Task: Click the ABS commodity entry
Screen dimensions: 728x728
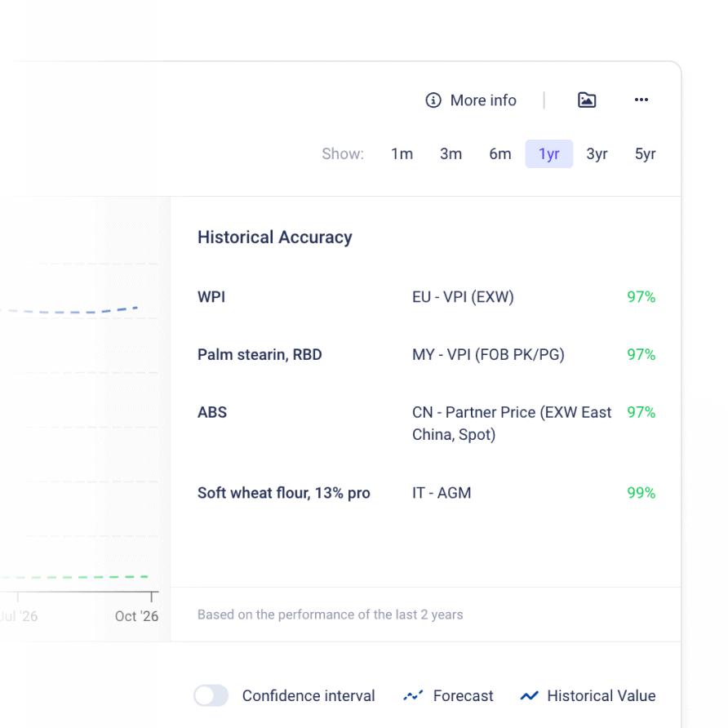Action: click(212, 413)
